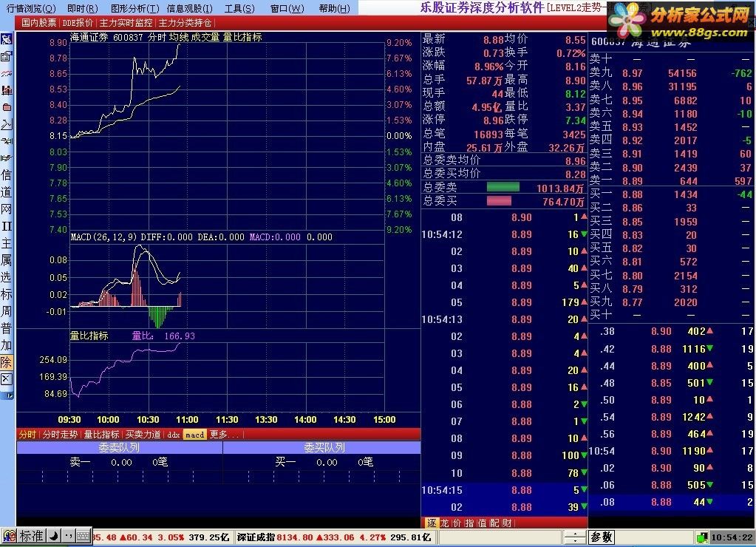Click the green 总委卖 bar
The image size is (756, 547).
pos(503,187)
